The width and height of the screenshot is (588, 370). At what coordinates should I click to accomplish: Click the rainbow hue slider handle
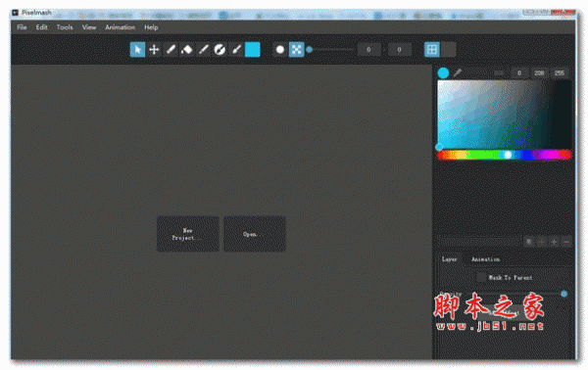click(508, 155)
